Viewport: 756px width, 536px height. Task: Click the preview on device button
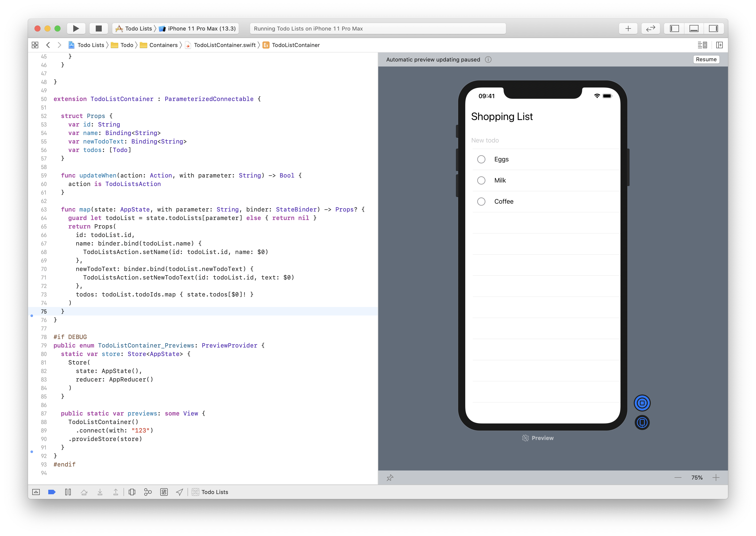point(642,422)
